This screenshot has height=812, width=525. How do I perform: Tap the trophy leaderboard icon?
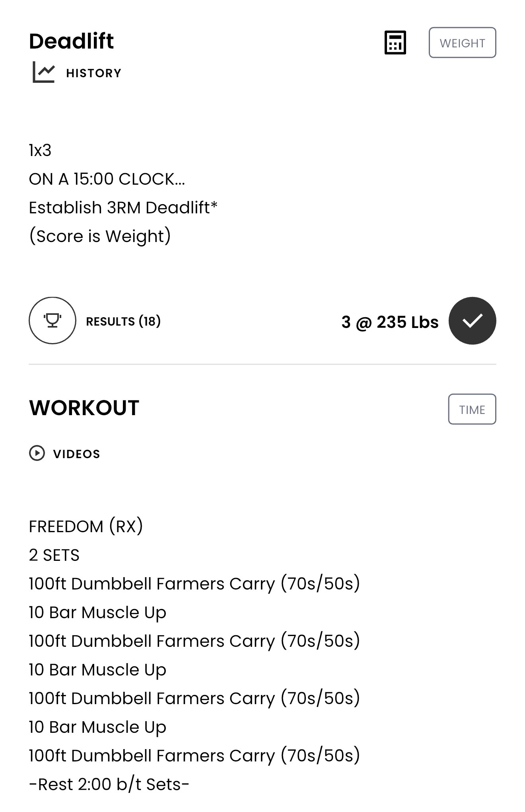[x=52, y=320]
